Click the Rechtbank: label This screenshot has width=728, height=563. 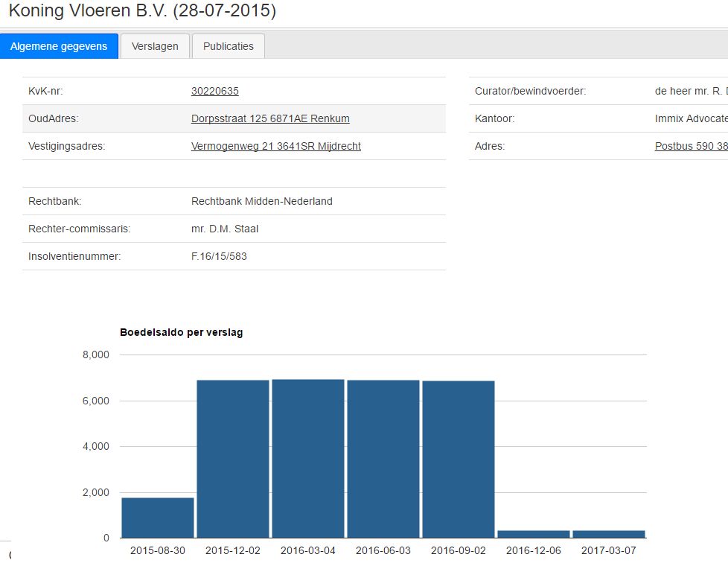(x=55, y=201)
